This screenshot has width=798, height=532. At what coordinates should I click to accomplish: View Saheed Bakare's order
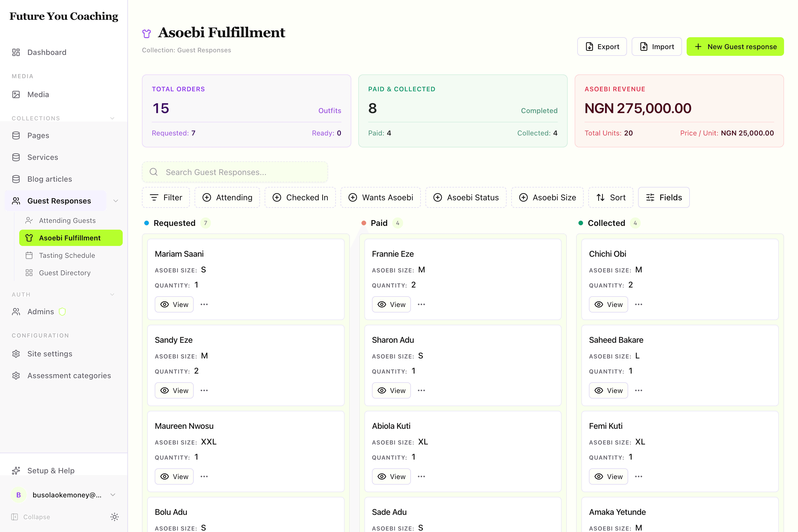coord(608,390)
